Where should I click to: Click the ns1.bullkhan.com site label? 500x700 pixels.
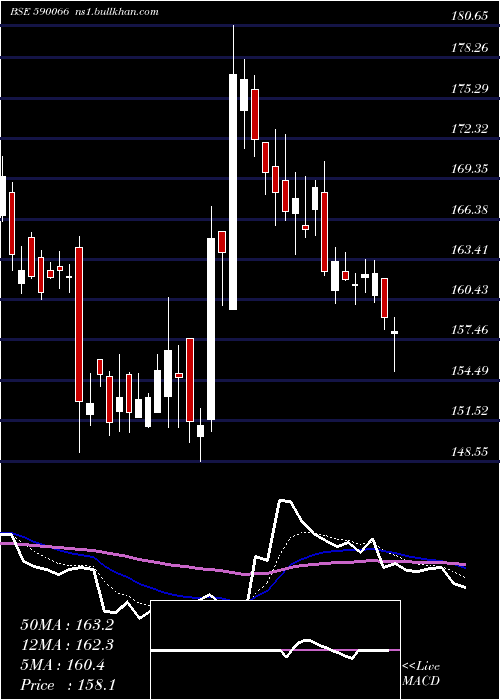115,12
